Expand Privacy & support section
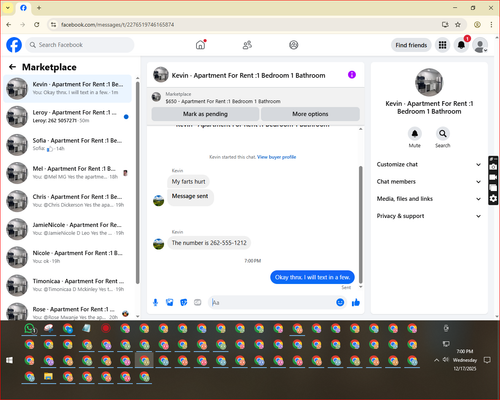This screenshot has height=400, width=500. [429, 216]
